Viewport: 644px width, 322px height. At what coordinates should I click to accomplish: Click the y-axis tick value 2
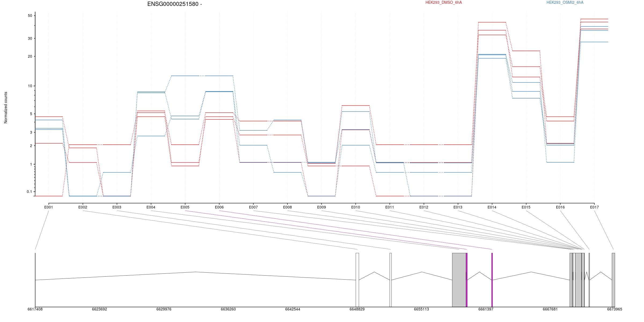[31, 146]
